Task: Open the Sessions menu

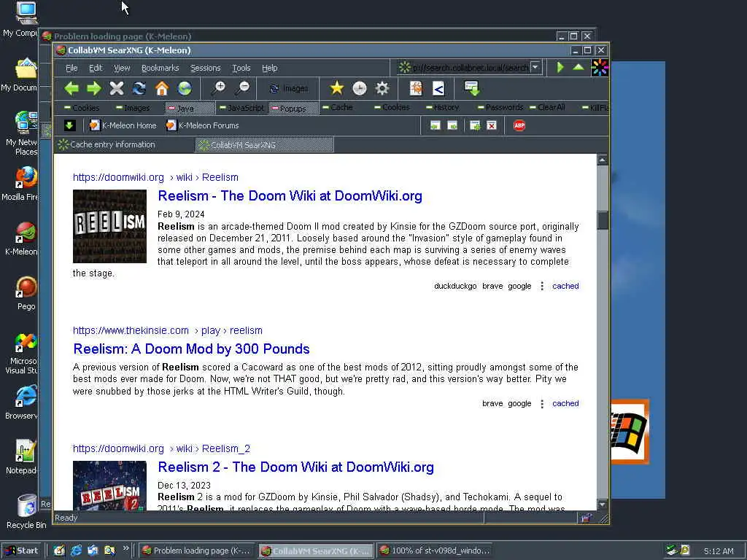Action: pyautogui.click(x=205, y=68)
